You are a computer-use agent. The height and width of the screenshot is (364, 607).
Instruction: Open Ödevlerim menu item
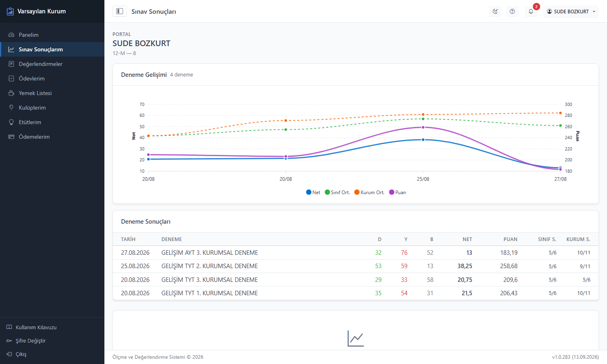pos(52,78)
